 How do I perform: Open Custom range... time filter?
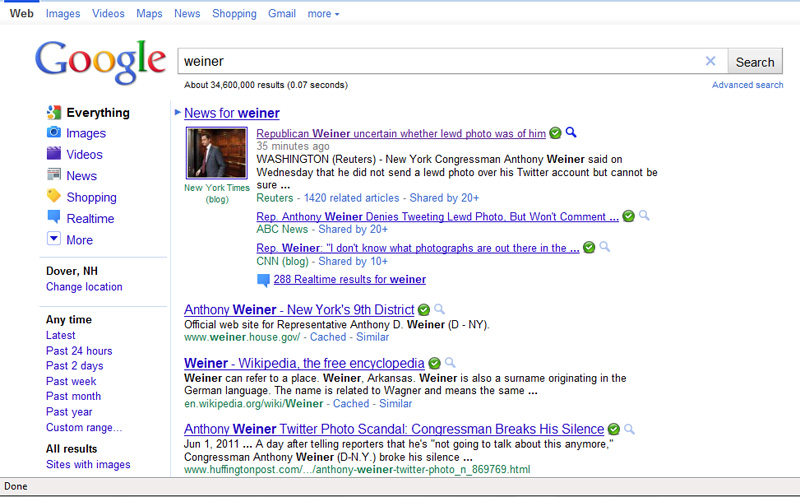pos(84,428)
